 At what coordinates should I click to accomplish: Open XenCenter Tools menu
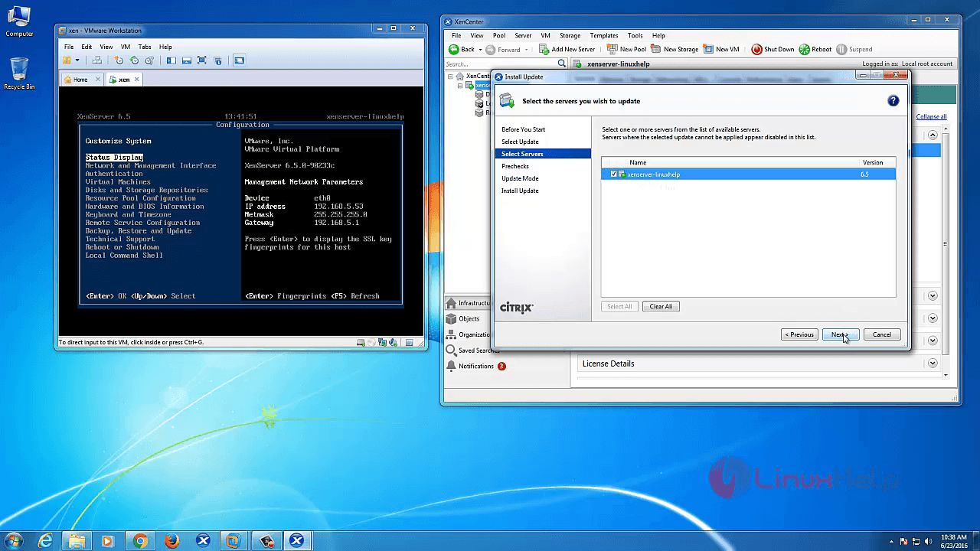pos(635,35)
